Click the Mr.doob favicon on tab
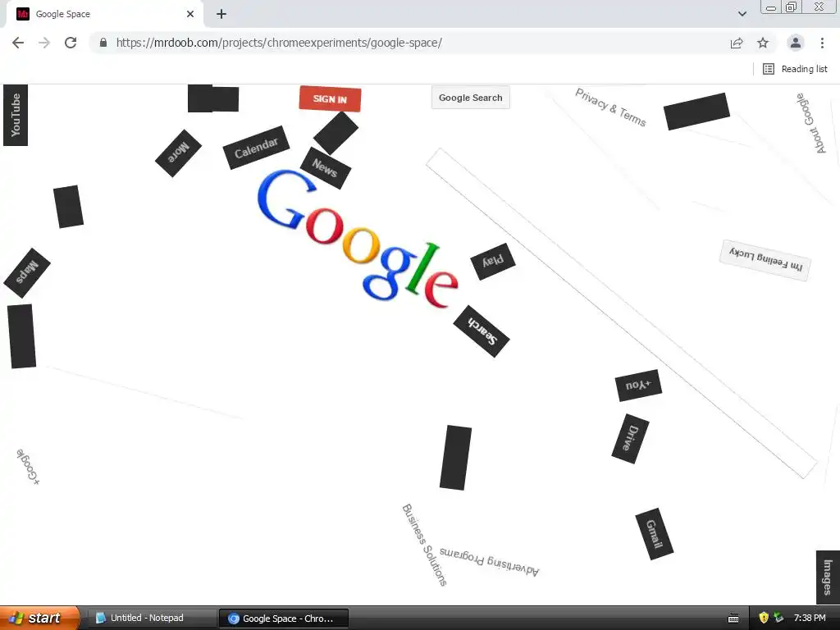This screenshot has height=630, width=840. pyautogui.click(x=22, y=14)
